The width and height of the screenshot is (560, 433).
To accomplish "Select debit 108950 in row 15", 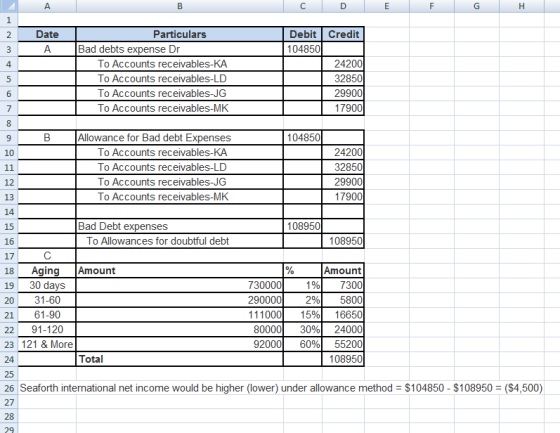I will [x=303, y=226].
